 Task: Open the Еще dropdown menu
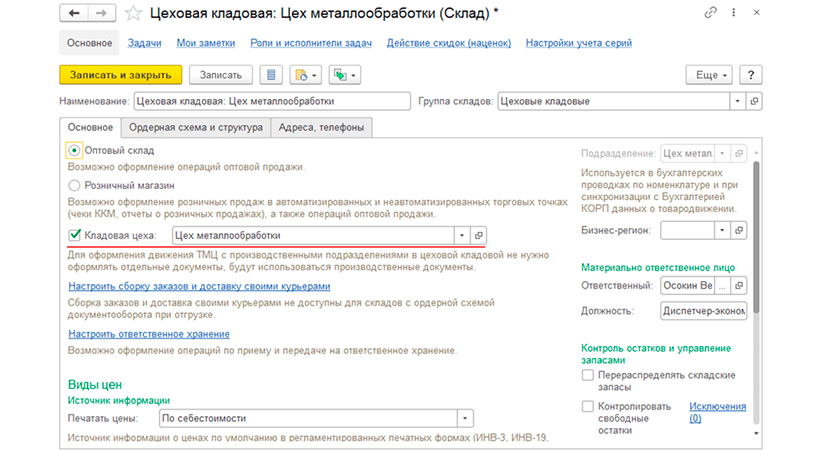[x=709, y=75]
